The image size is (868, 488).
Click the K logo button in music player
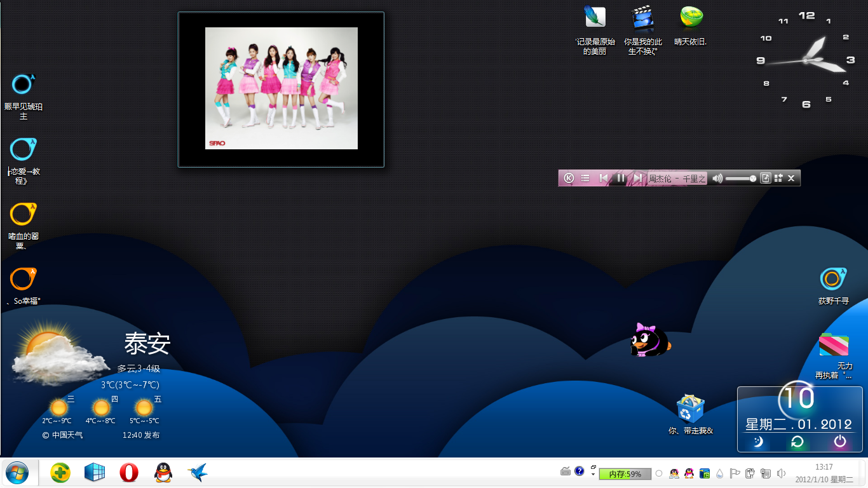[x=569, y=179]
